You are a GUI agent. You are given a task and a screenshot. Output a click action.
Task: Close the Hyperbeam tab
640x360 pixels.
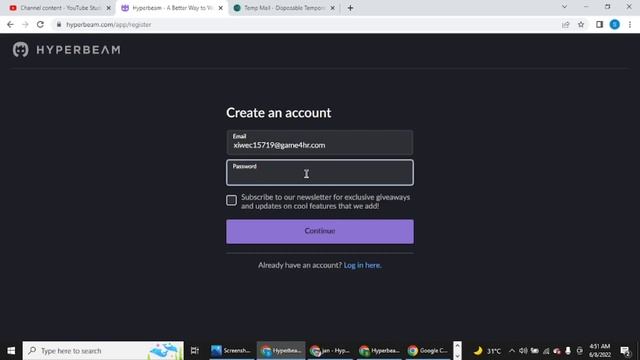tap(220, 8)
